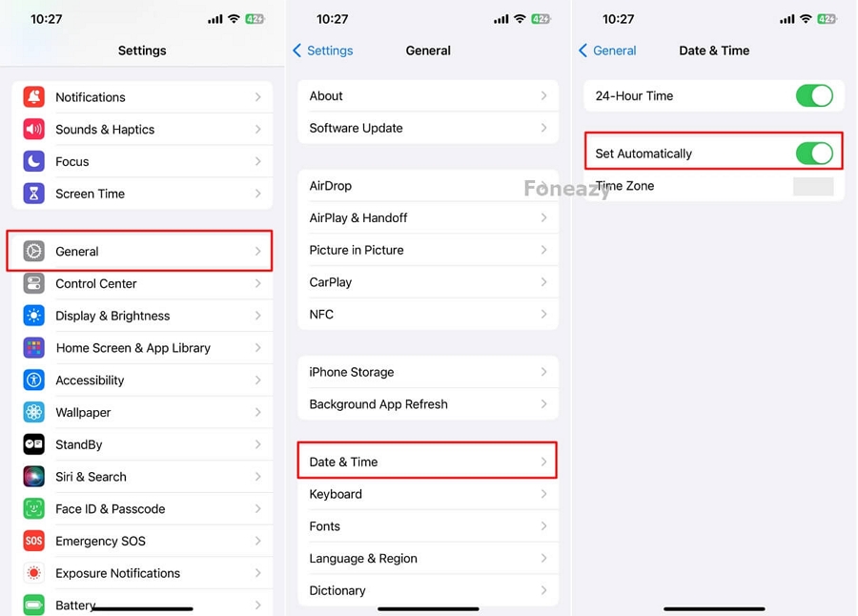The width and height of the screenshot is (858, 616).
Task: Select the Face ID & Passcode icon
Action: pos(34,508)
